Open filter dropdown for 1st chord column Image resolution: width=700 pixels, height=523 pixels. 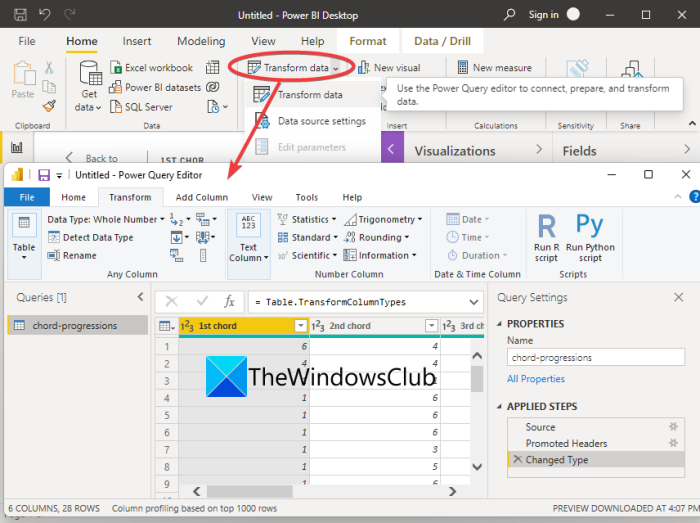tap(301, 326)
